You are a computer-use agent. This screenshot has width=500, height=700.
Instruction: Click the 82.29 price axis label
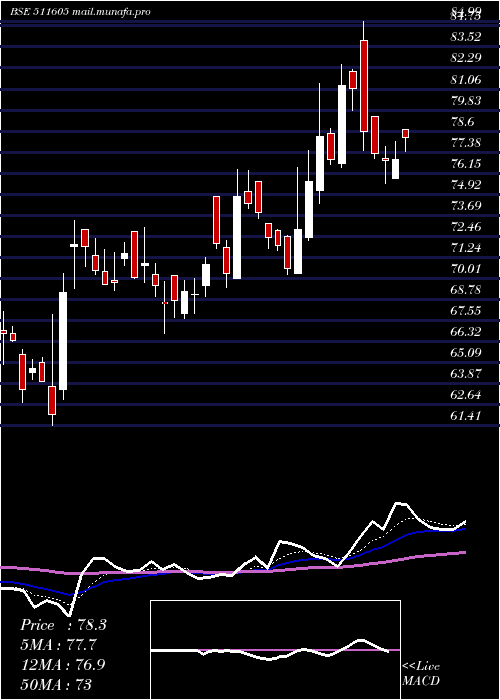(466, 58)
